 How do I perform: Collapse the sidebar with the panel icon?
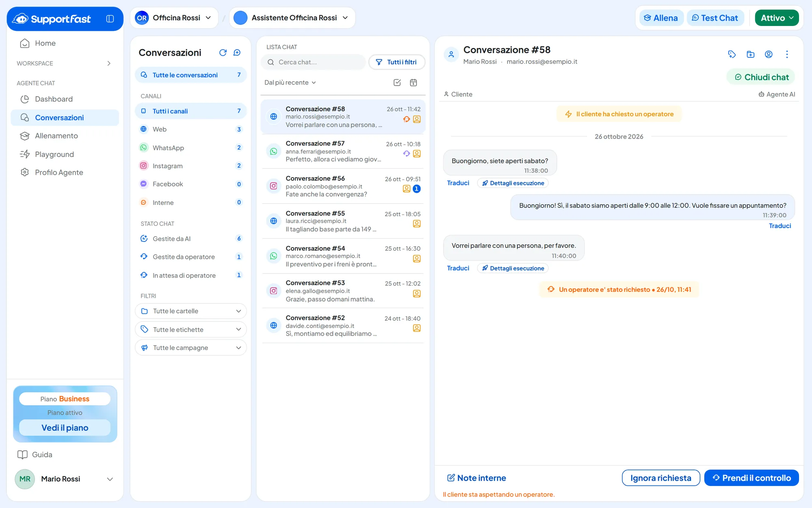(x=110, y=19)
